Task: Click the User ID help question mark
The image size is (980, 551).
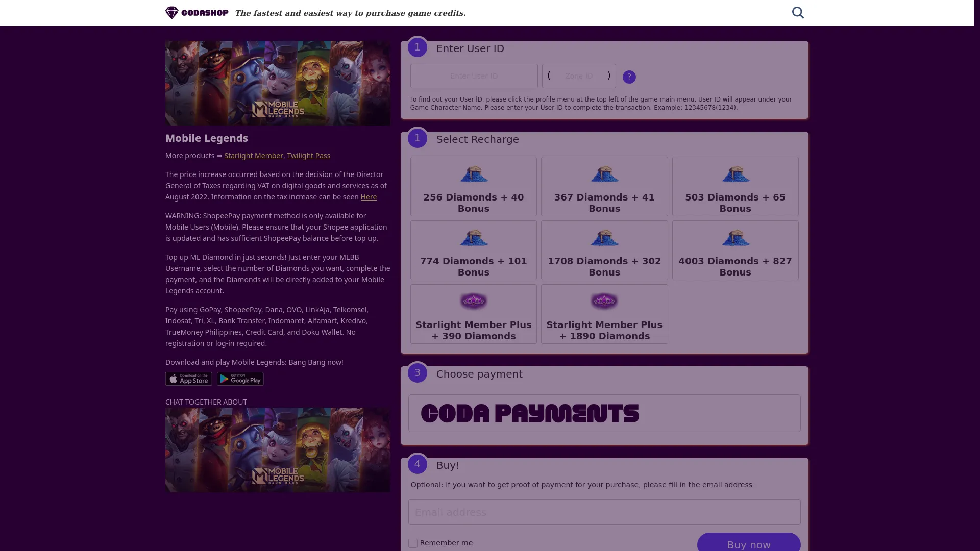Action: coord(629,77)
